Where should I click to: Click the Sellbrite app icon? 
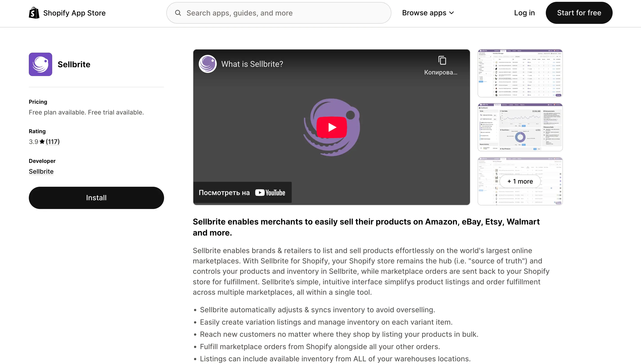point(40,64)
